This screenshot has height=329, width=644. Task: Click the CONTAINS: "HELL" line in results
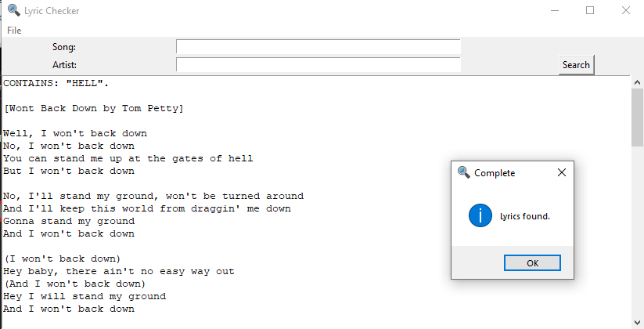click(56, 84)
